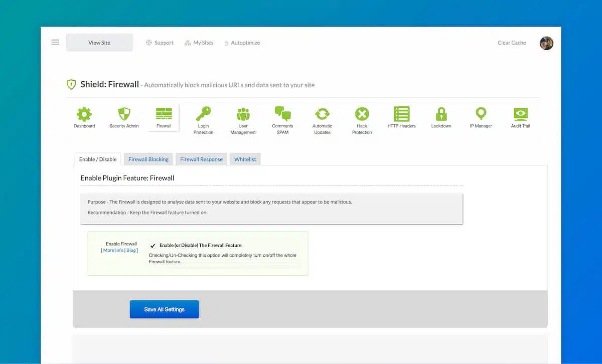The image size is (602, 364).
Task: Click Save All Settings button
Action: 165,309
